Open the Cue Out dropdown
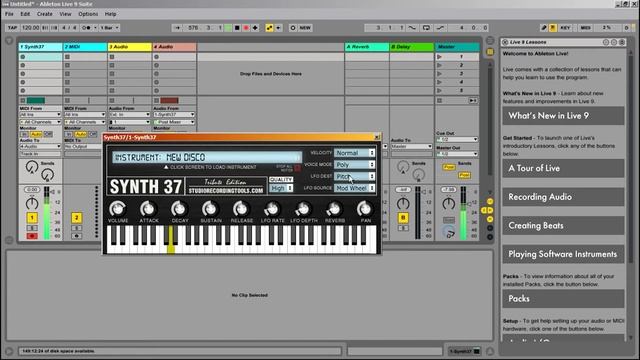This screenshot has width=640, height=360. pyautogui.click(x=457, y=139)
